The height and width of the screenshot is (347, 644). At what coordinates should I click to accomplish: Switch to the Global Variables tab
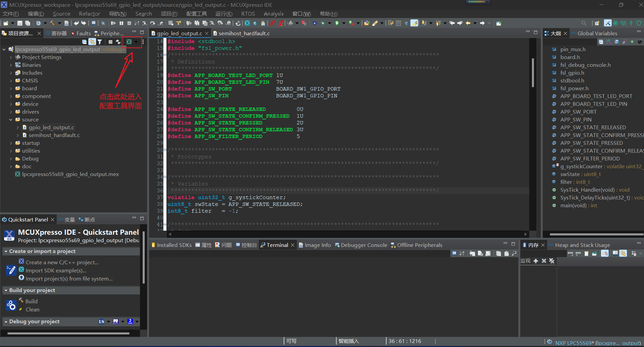(x=594, y=33)
